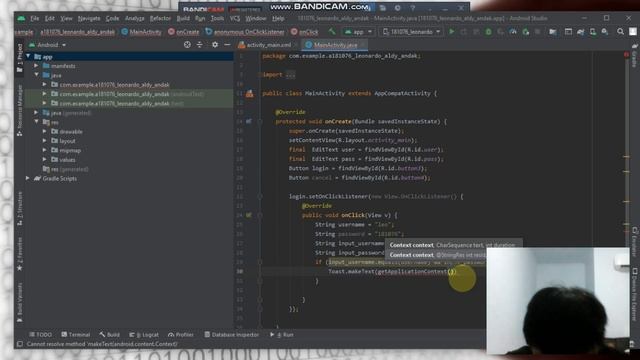Click override gutter icon next to onCreate

(x=249, y=121)
